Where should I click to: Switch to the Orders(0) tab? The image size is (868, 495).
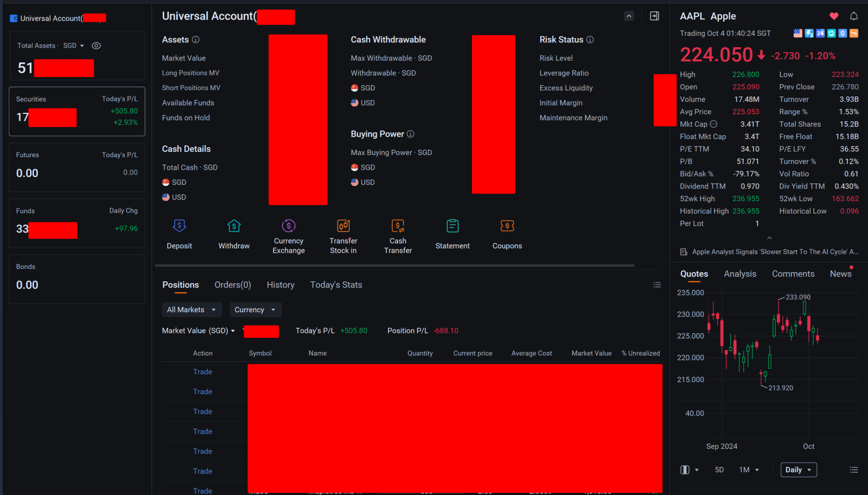coord(233,285)
